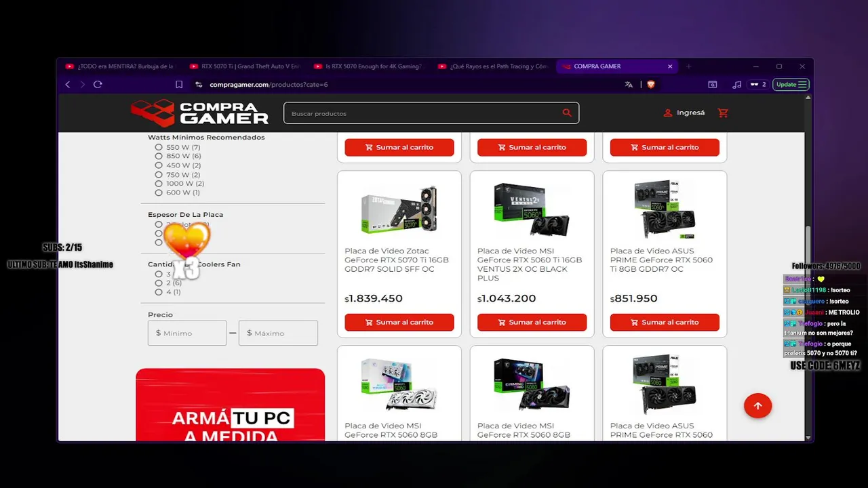Open the glasses icon showing 2
Screen dimensions: 868x488
pyautogui.click(x=758, y=85)
